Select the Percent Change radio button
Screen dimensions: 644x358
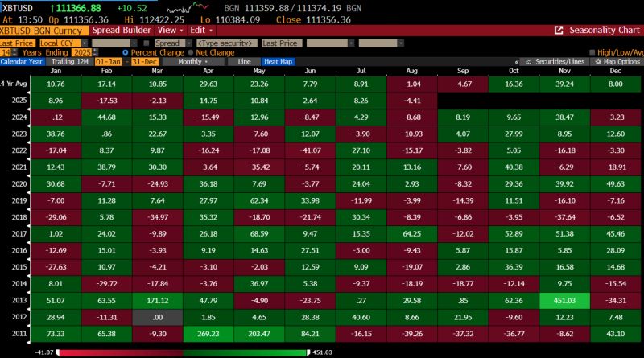(126, 52)
